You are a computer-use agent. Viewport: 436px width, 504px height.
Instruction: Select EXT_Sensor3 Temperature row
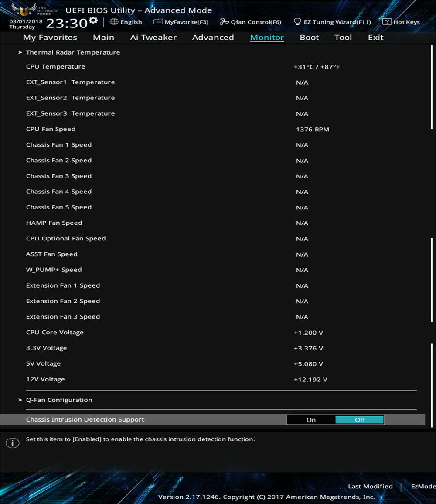click(70, 113)
